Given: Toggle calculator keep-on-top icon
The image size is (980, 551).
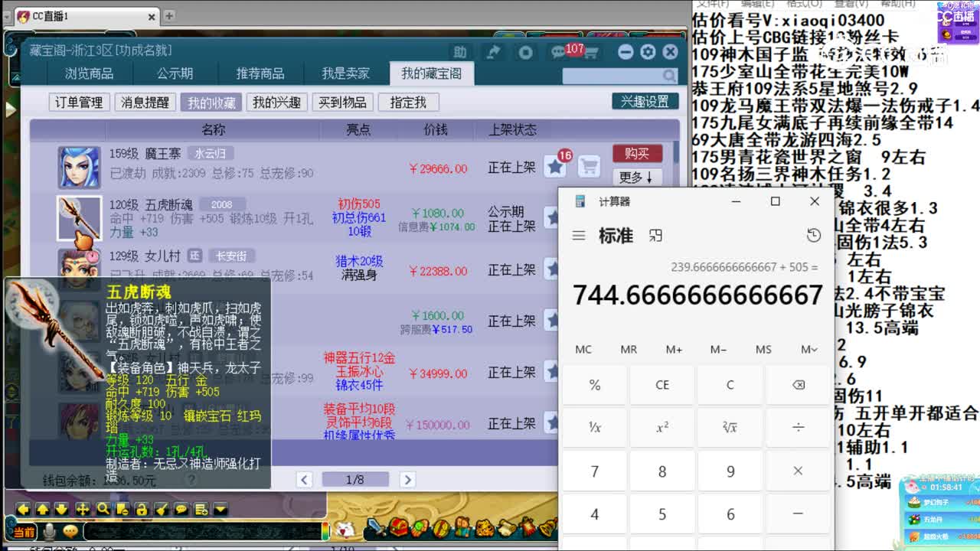Looking at the screenshot, I should tap(655, 236).
